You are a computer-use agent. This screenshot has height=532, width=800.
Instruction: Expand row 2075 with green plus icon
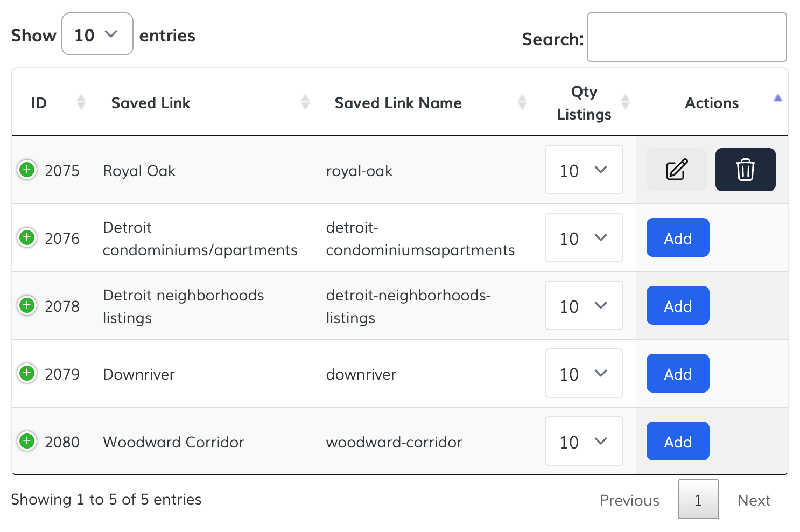tap(27, 170)
